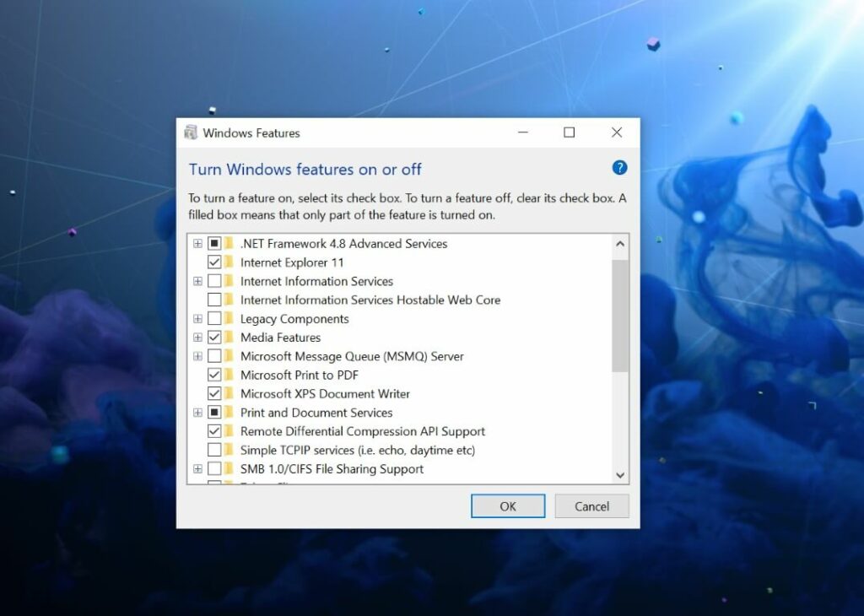The height and width of the screenshot is (616, 864).
Task: Click folder icon beside Legacy Components
Action: [x=229, y=318]
